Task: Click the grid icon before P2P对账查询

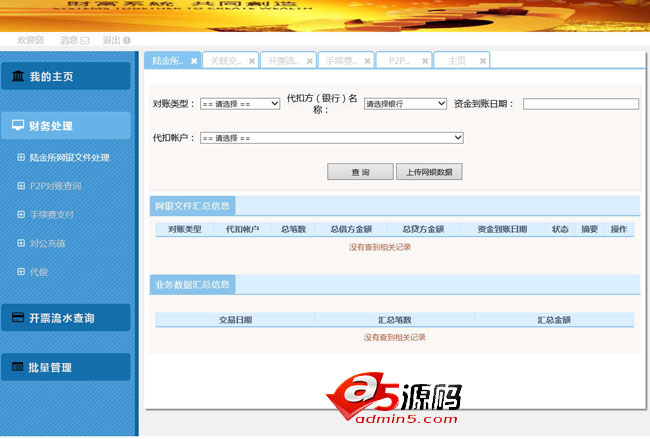Action: tap(21, 186)
